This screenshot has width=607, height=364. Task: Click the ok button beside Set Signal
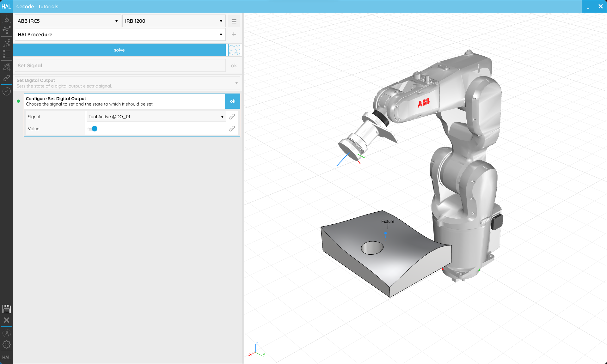[x=234, y=66]
